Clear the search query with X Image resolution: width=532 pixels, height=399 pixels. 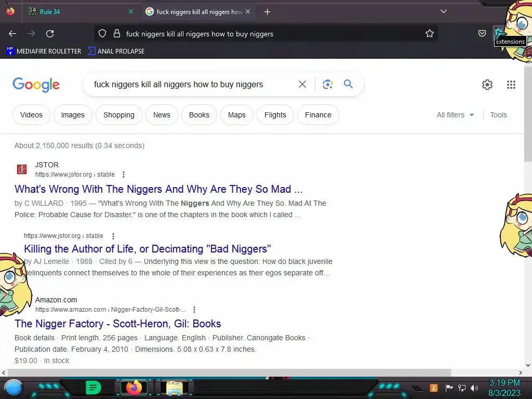(x=302, y=84)
